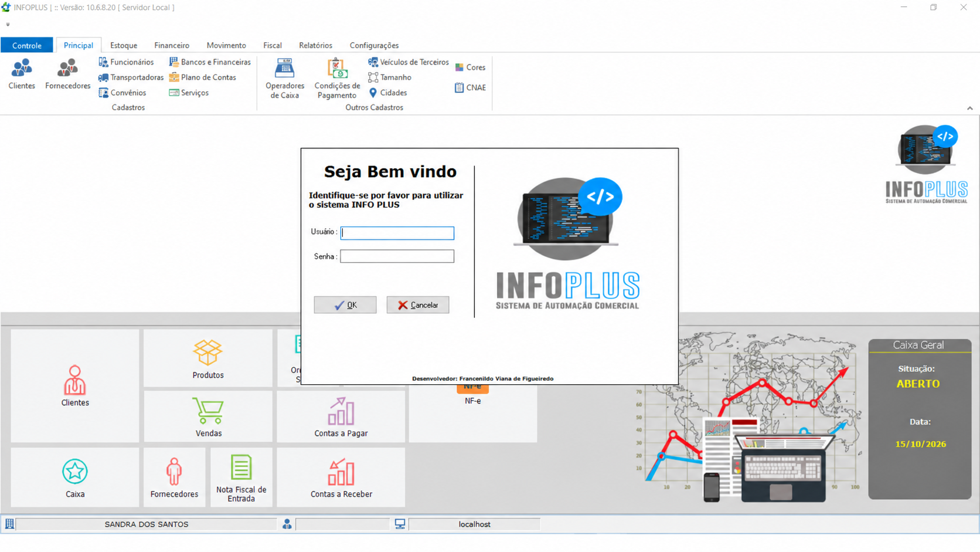Open the Fornecedores ribbon icon
This screenshot has height=552, width=980.
[67, 74]
